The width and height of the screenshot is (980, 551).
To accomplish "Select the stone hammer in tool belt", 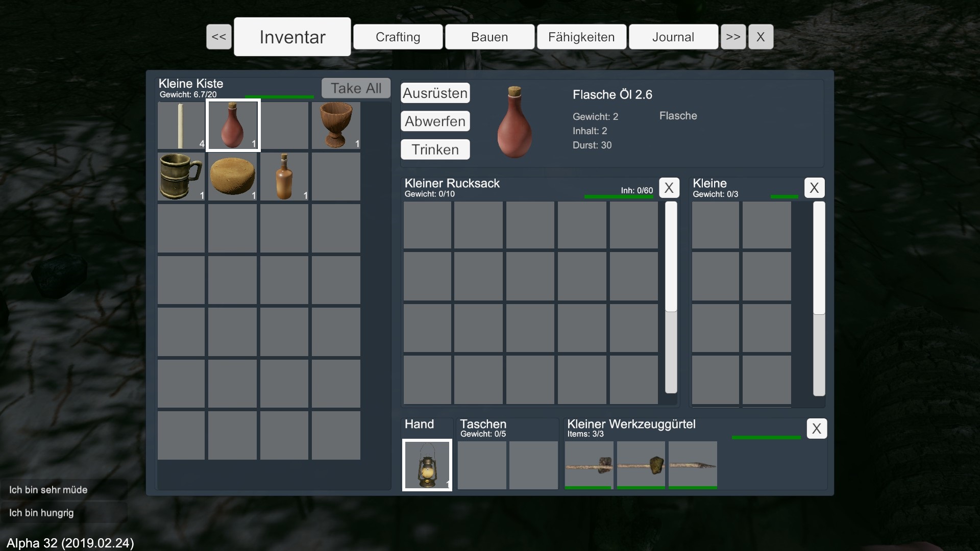I will tap(589, 465).
